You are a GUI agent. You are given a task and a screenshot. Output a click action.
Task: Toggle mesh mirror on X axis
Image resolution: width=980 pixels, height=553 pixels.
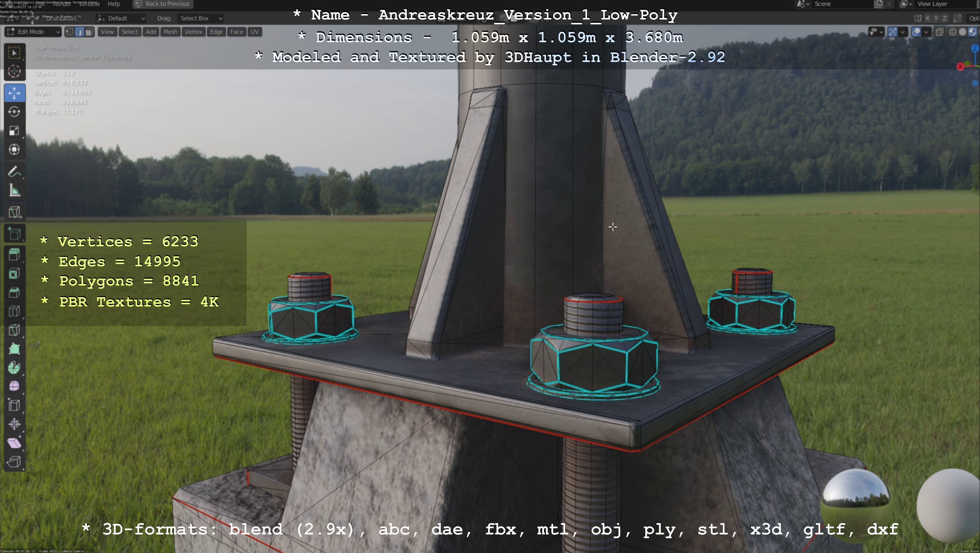[x=928, y=18]
